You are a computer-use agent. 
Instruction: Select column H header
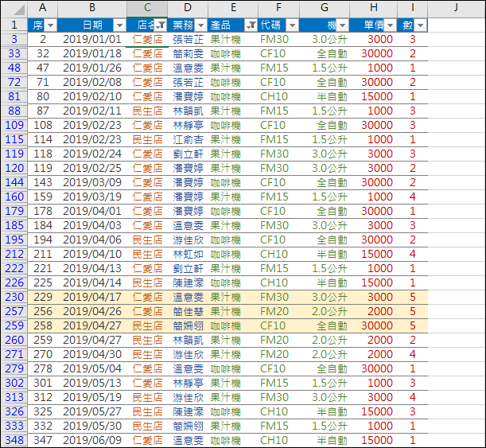click(x=374, y=8)
